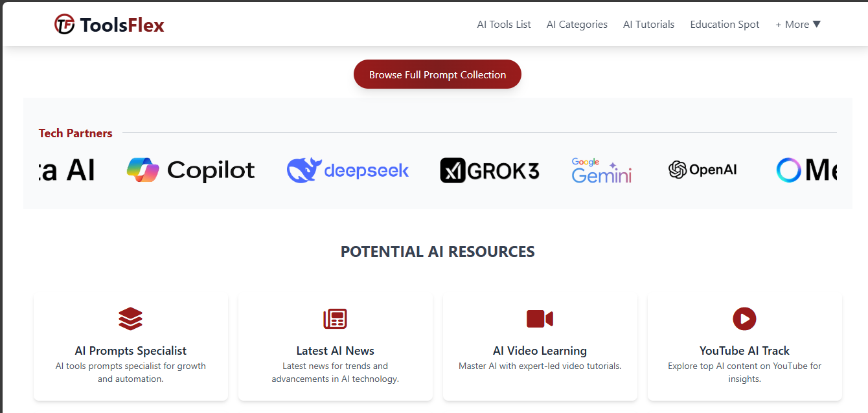
Task: Click 'Explore top AI content on YouTube' description
Action: point(744,372)
